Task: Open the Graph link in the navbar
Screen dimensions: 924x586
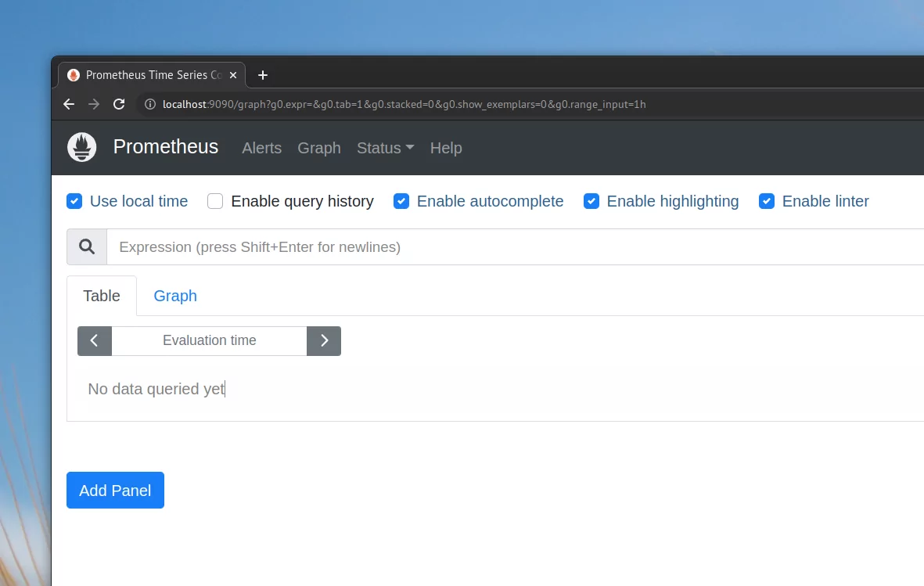Action: coord(318,148)
